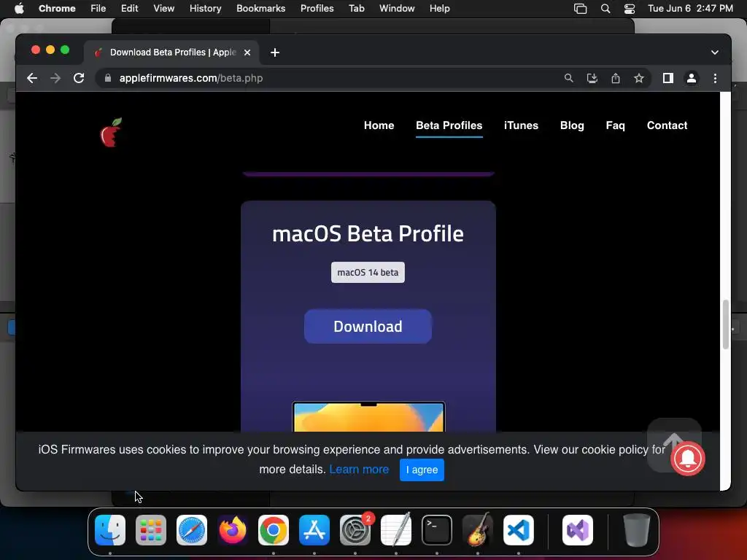Open a new tab with plus button
Screen dimensions: 747x560
coord(275,52)
